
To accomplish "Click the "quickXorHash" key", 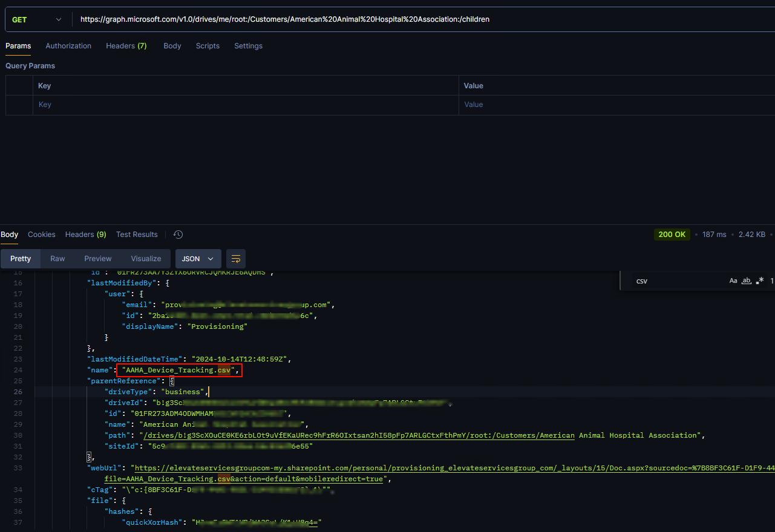I will click(x=152, y=522).
